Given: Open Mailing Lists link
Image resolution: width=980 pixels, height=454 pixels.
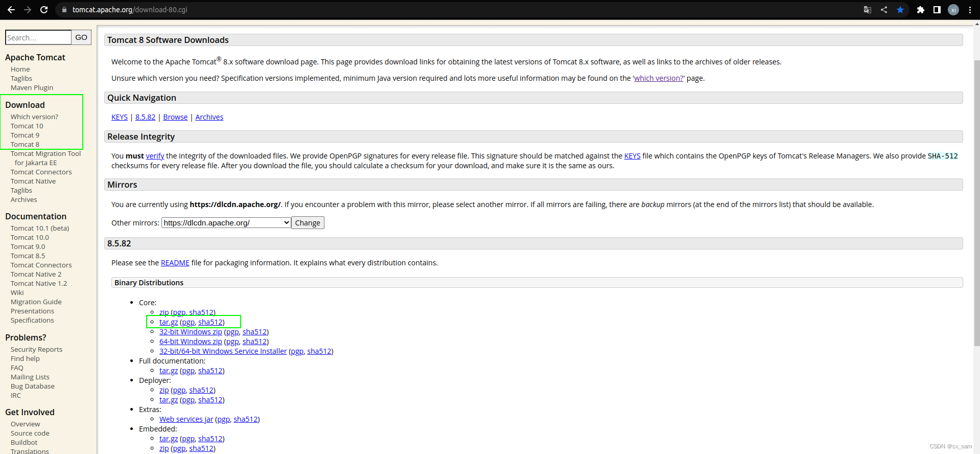Looking at the screenshot, I should 30,377.
